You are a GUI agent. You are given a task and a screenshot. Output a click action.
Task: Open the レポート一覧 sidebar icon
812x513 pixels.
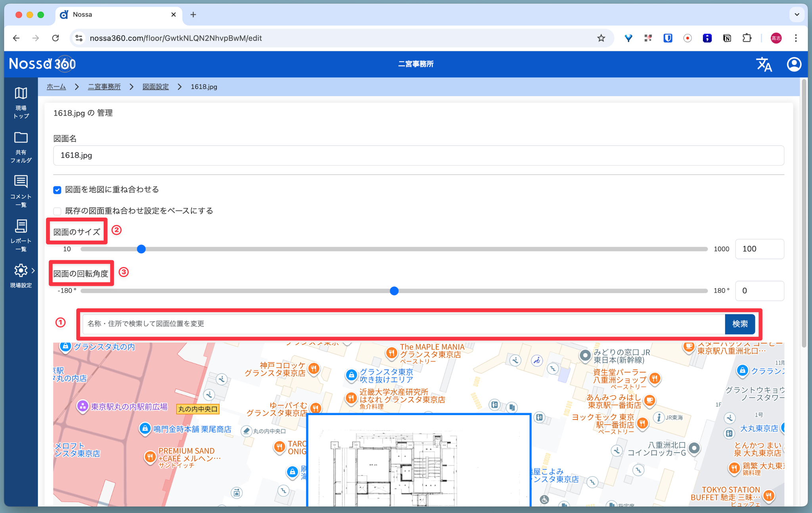coord(21,226)
